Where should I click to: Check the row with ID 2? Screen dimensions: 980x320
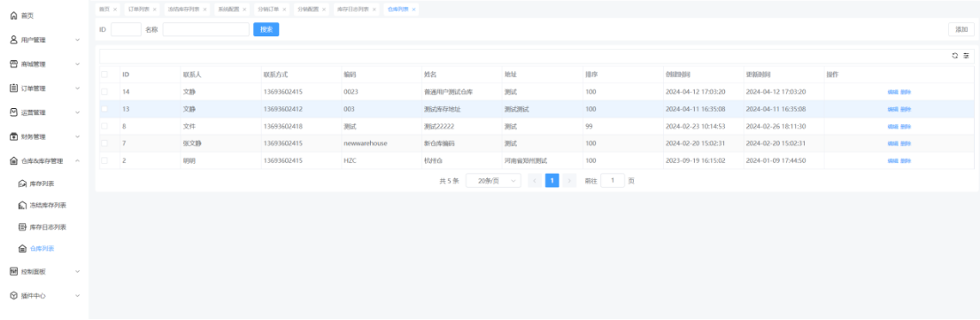point(104,161)
